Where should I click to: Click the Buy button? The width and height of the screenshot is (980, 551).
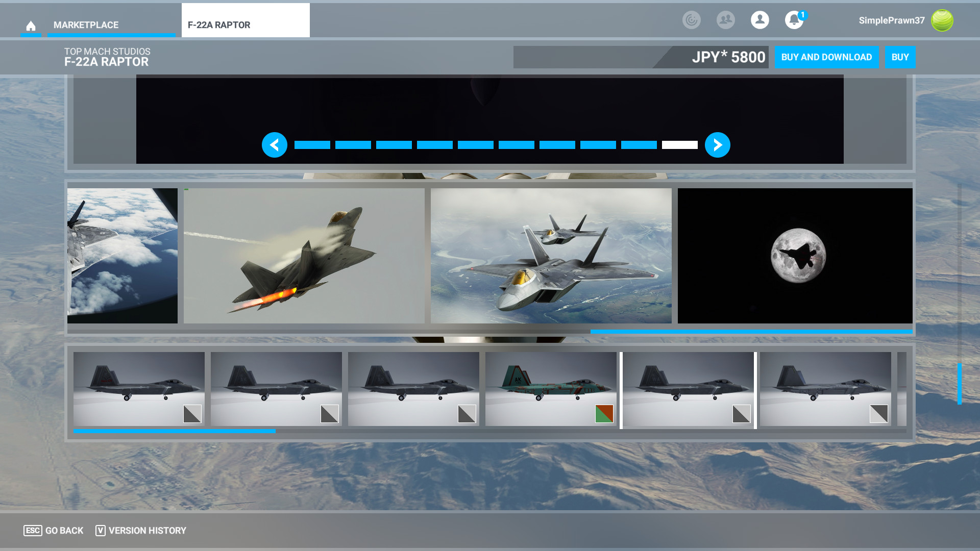900,57
